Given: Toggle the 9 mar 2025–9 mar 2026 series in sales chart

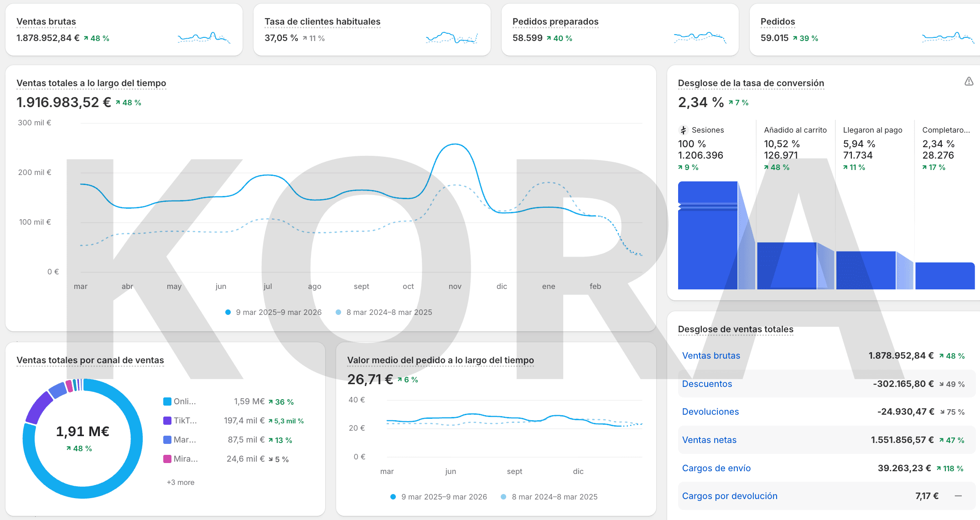Looking at the screenshot, I should click(274, 312).
